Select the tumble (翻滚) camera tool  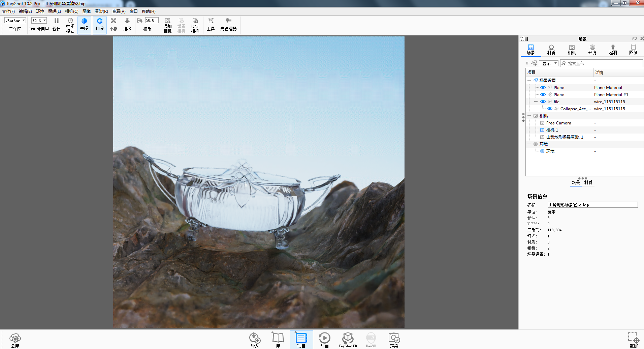(100, 25)
